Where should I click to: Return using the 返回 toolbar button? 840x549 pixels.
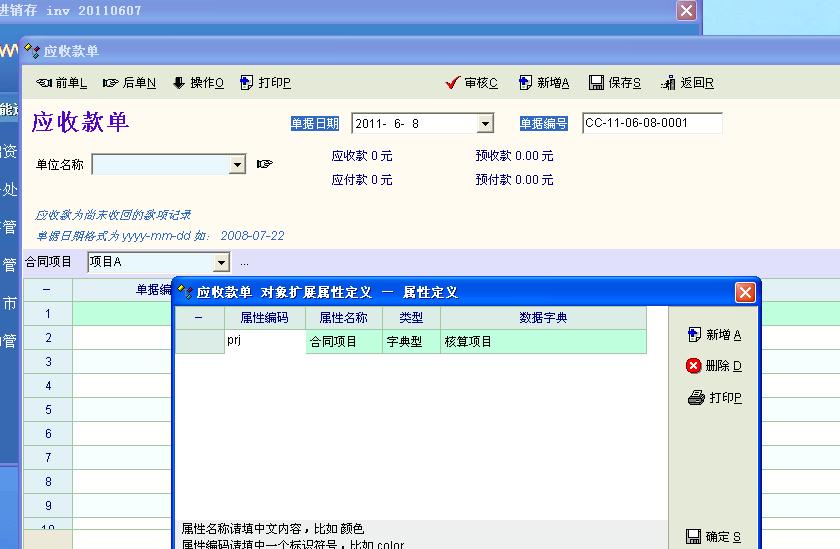click(687, 83)
